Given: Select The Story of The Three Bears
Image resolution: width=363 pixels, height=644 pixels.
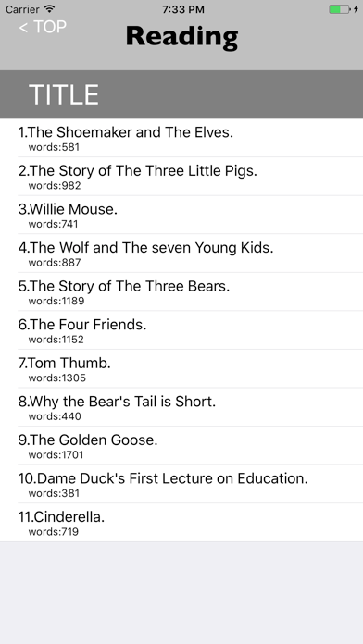Looking at the screenshot, I should (x=181, y=291).
